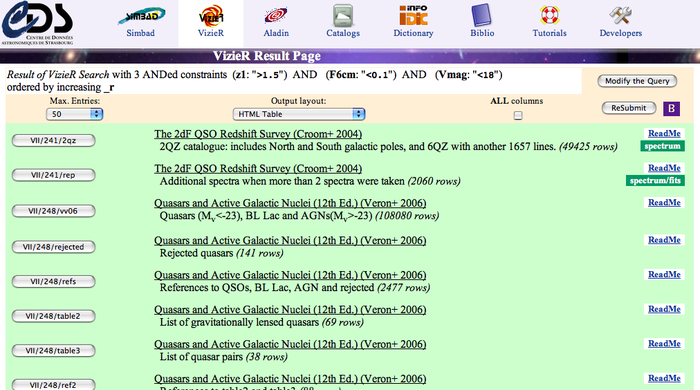Screen dimensions: 700x390
Task: Click the F6cm "<0.1" constraint text
Action: [x=361, y=75]
